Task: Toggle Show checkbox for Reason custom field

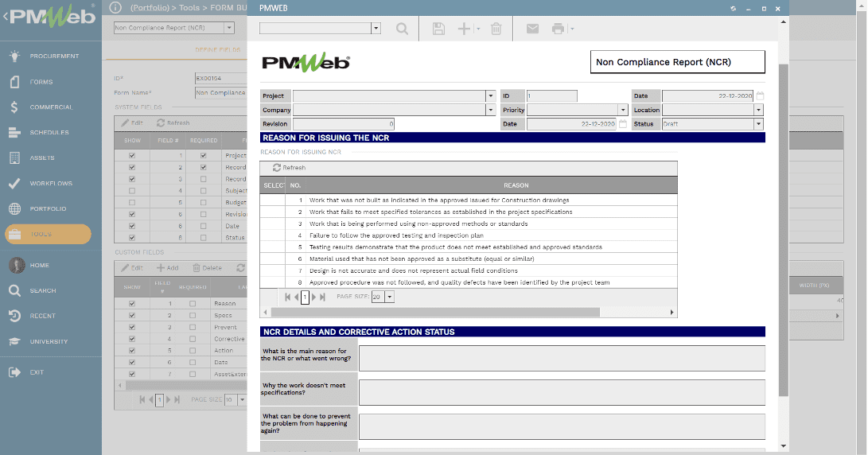Action: pos(132,304)
